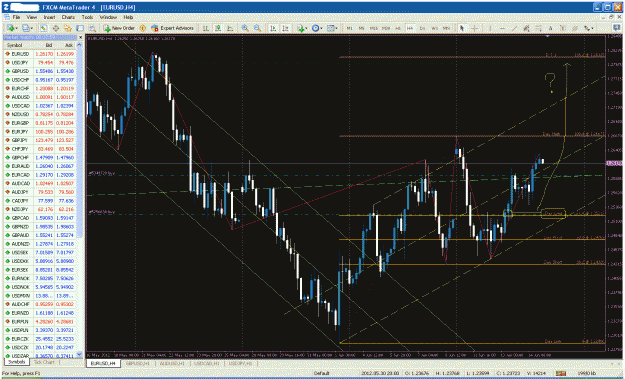Open the Periods clock dropdown
625x379 pixels.
click(x=317, y=28)
